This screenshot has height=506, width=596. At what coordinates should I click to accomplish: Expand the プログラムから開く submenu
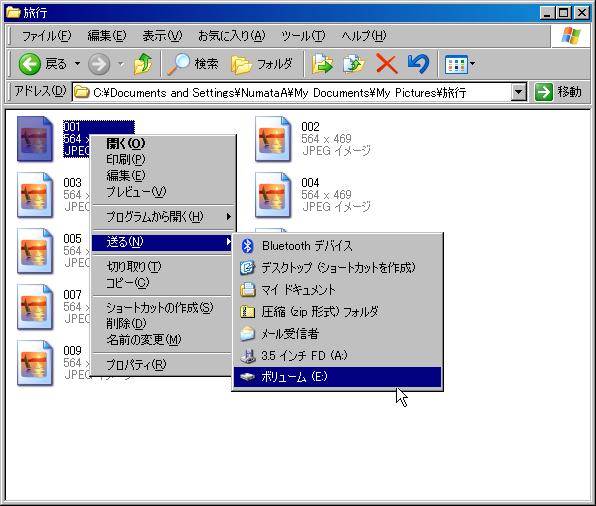click(162, 217)
